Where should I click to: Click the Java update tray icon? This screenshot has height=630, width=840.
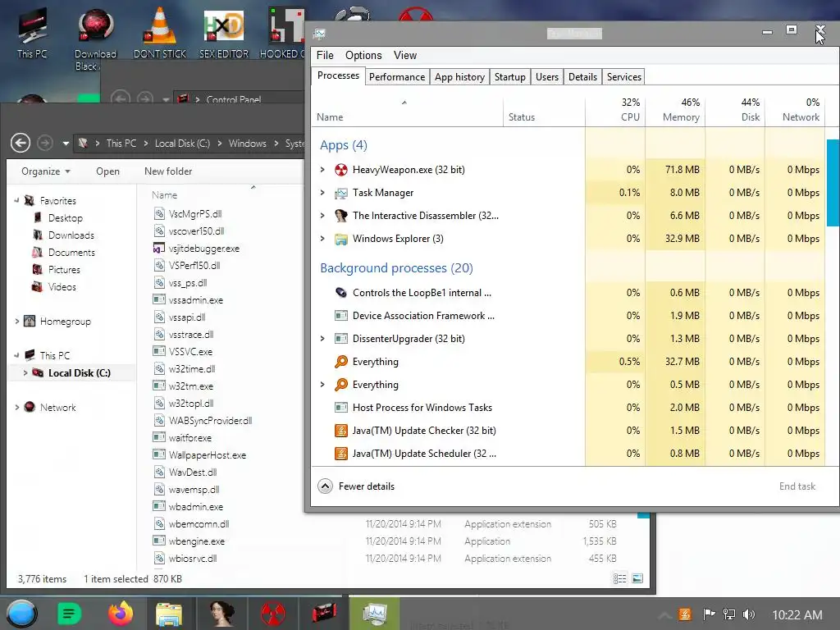[x=685, y=614]
